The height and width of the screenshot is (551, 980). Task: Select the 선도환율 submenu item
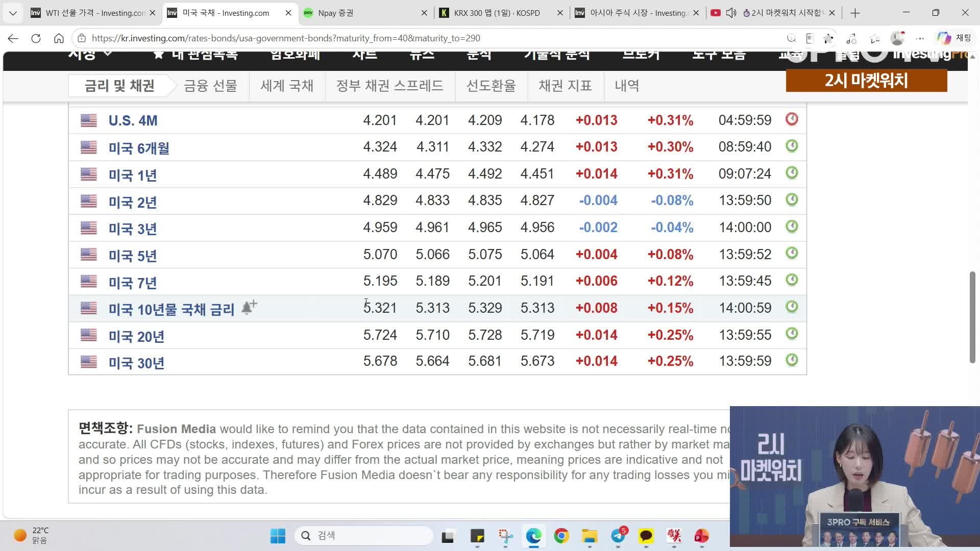click(491, 86)
